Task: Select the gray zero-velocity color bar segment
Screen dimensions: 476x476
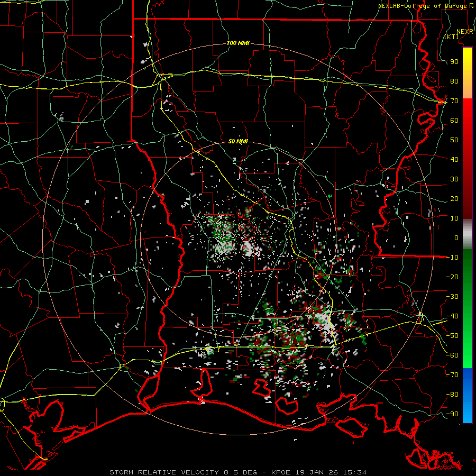Action: click(x=467, y=234)
